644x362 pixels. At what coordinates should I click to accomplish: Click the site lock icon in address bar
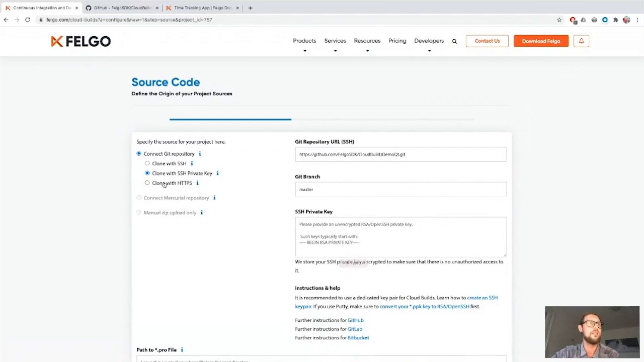41,20
